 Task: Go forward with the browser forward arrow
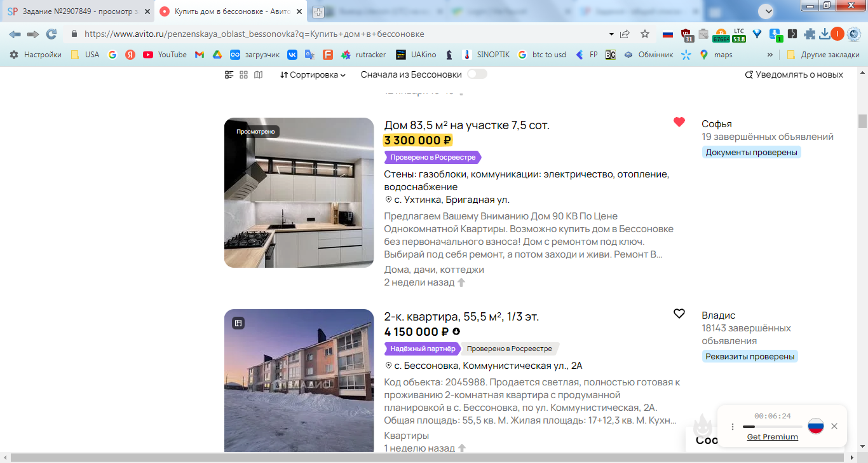pyautogui.click(x=33, y=34)
